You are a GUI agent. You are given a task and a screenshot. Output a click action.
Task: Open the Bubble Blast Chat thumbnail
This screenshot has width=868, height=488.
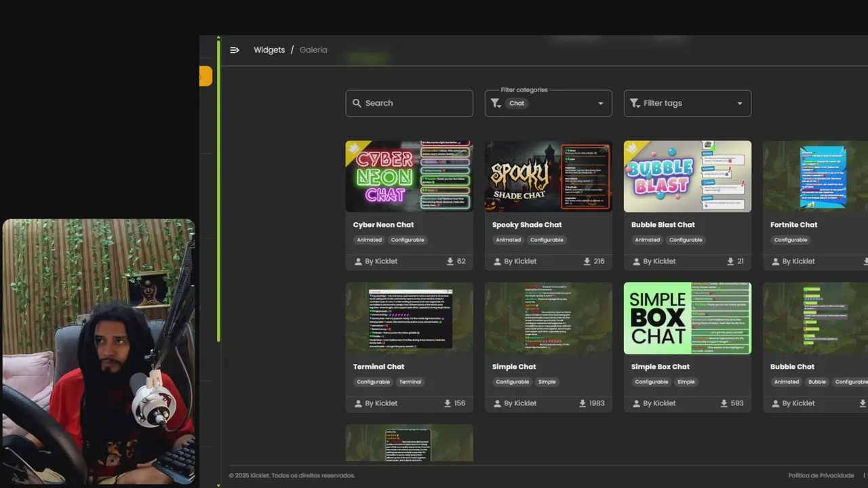pos(687,176)
